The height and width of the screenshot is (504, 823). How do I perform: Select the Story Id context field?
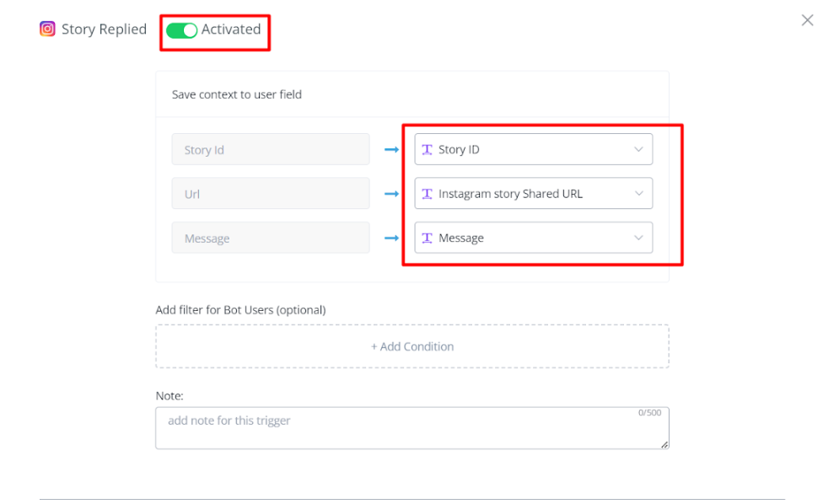tap(271, 150)
